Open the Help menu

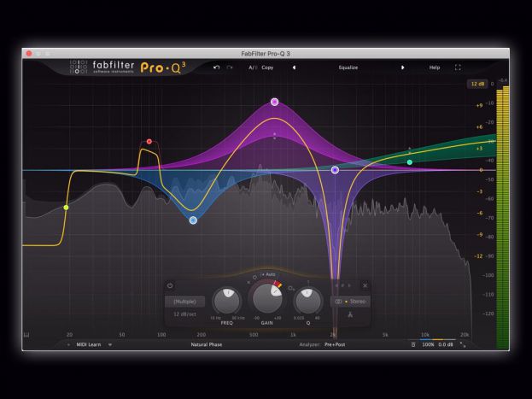[435, 67]
